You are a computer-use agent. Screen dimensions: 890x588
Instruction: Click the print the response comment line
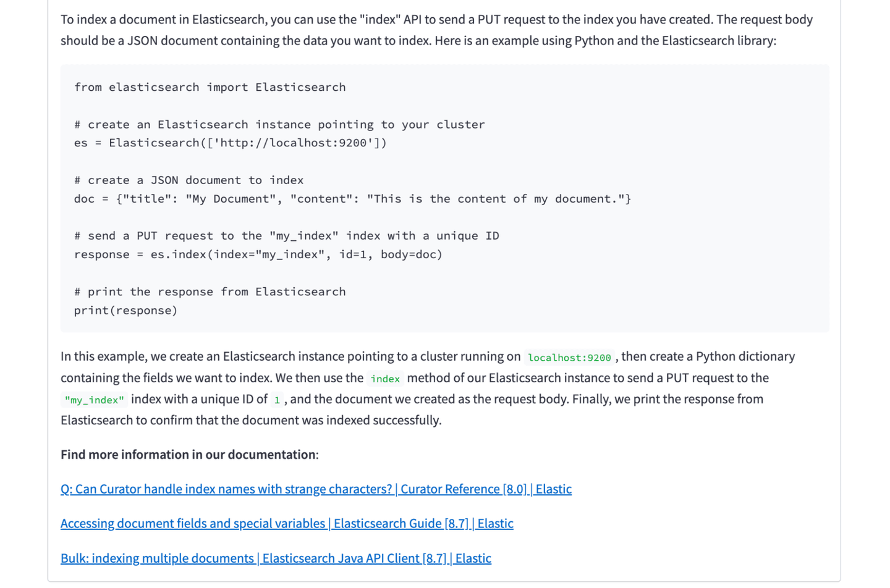click(210, 292)
